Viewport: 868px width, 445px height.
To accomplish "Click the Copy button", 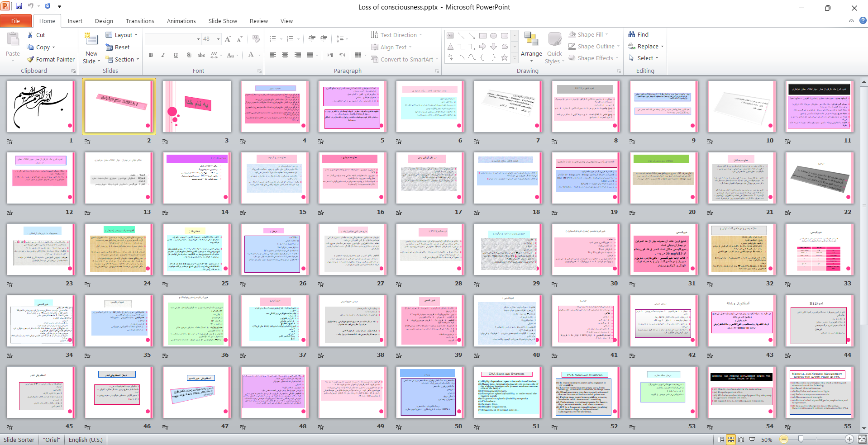I will click(x=41, y=47).
